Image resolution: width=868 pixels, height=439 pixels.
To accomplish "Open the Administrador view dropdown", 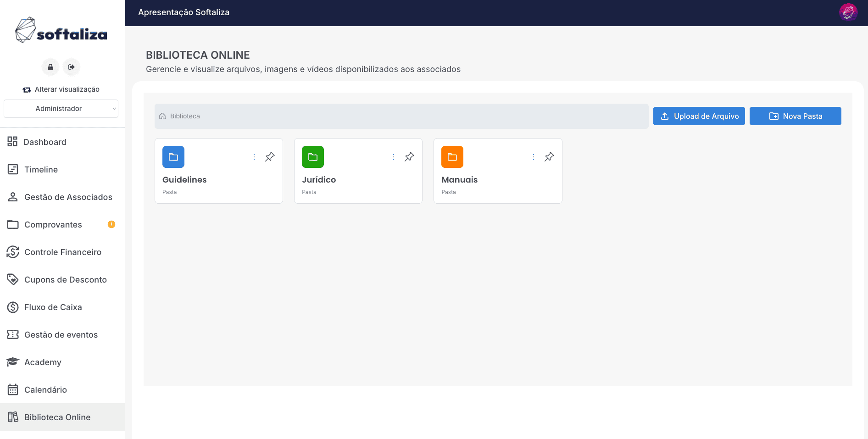I will (61, 109).
